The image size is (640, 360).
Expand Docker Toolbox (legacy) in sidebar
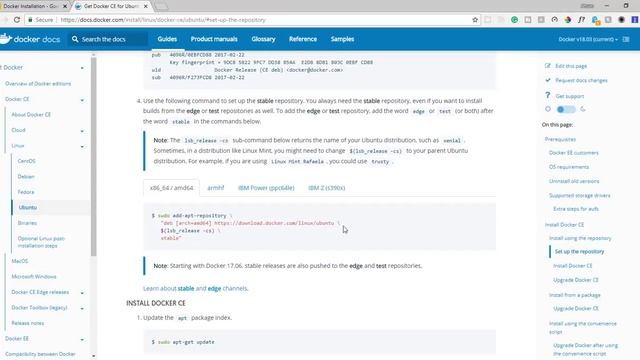82,309
